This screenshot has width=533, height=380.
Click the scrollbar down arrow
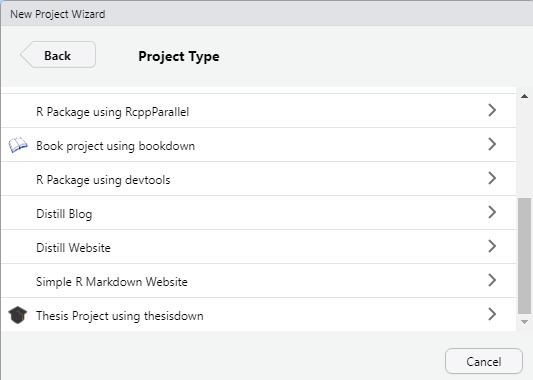tap(525, 322)
